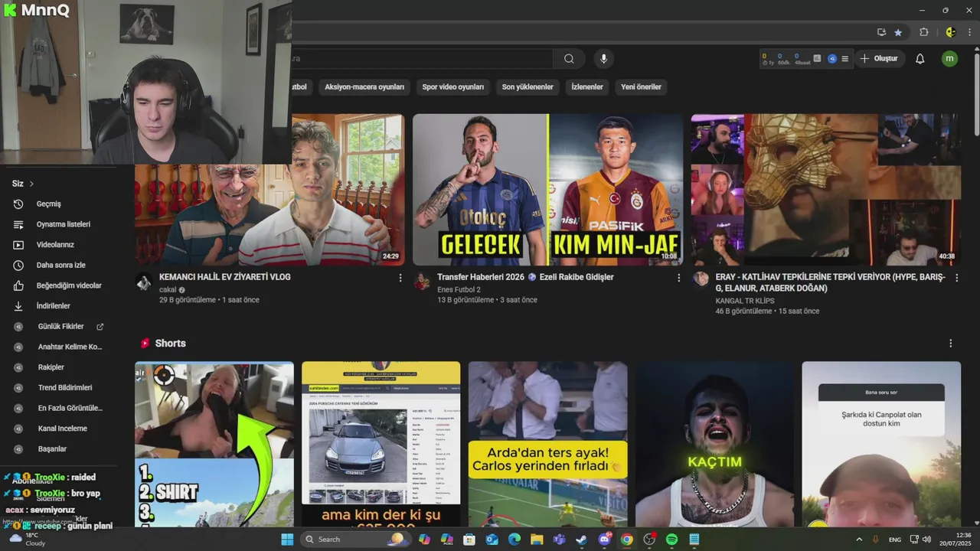The width and height of the screenshot is (980, 551).
Task: Open Beğendiğim videolar liked videos
Action: point(67,285)
